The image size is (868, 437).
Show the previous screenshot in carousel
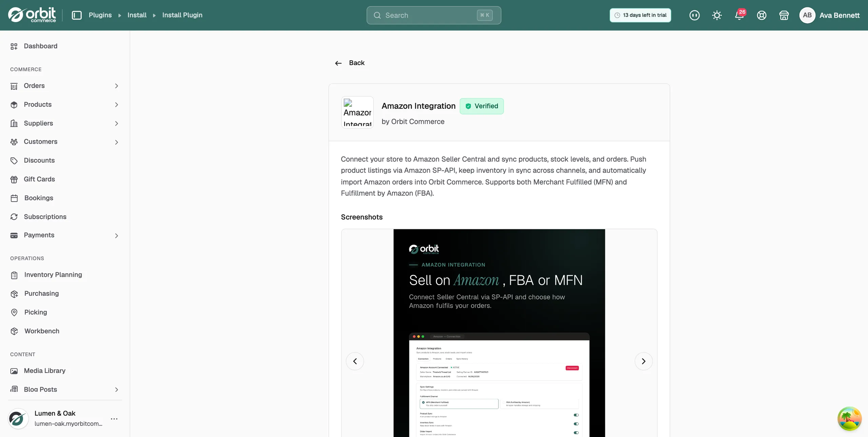(x=355, y=361)
